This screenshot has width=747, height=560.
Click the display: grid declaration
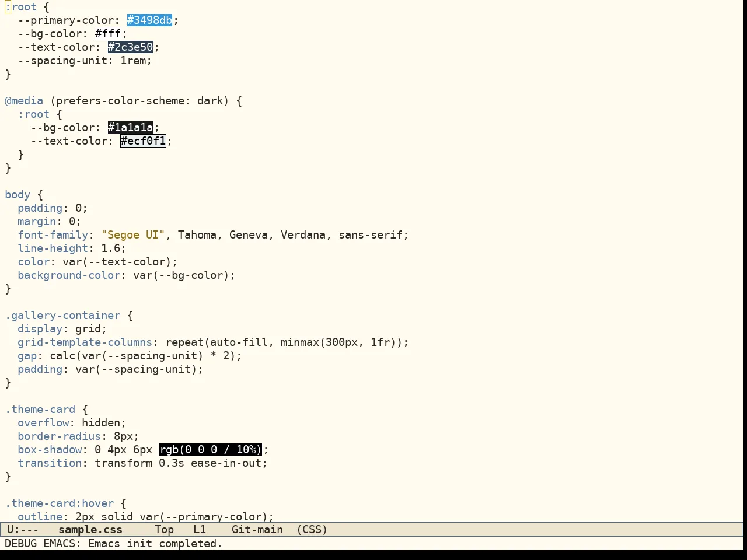tap(62, 329)
